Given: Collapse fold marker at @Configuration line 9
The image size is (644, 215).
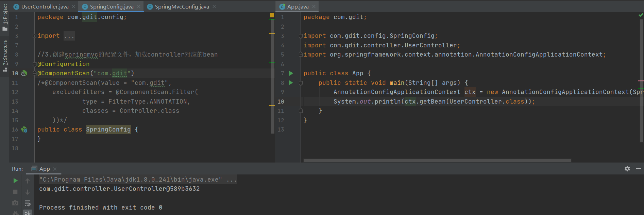Looking at the screenshot, I should click(34, 64).
